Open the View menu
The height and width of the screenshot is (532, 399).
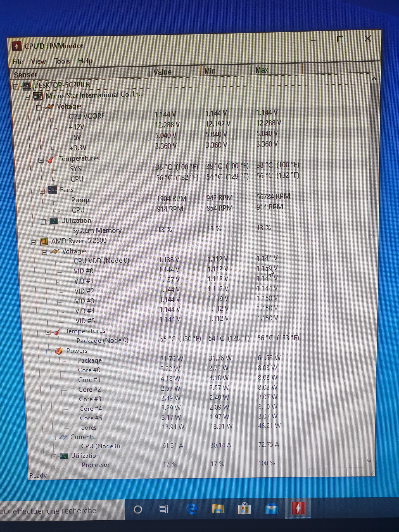[38, 62]
